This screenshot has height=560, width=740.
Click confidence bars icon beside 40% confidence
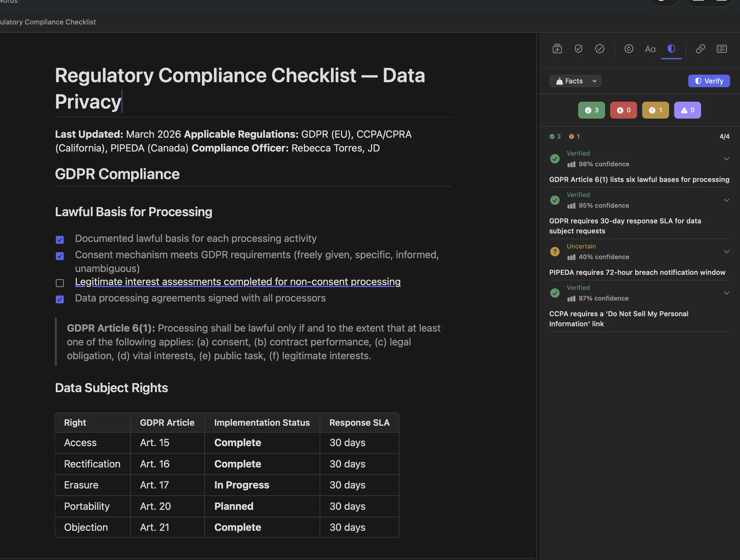tap(571, 257)
